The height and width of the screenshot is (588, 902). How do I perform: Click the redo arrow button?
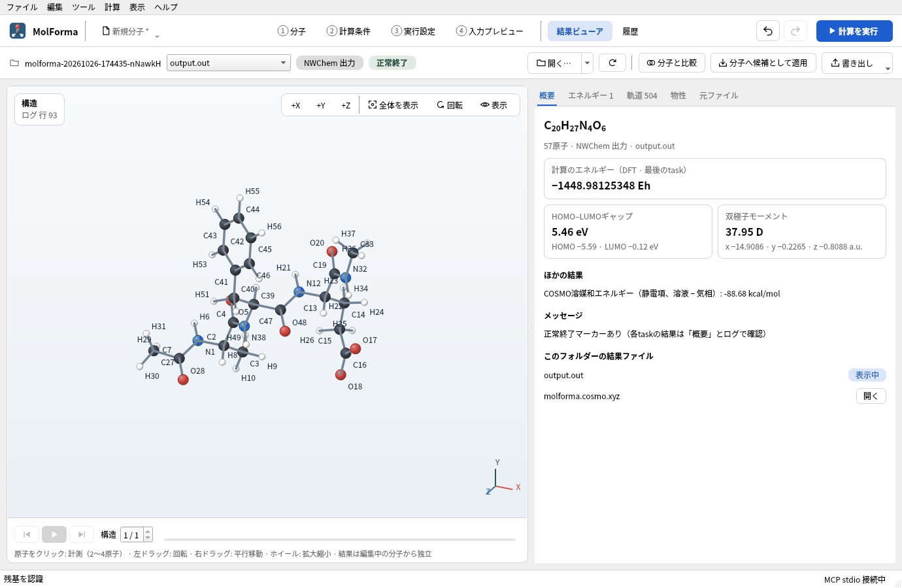795,31
